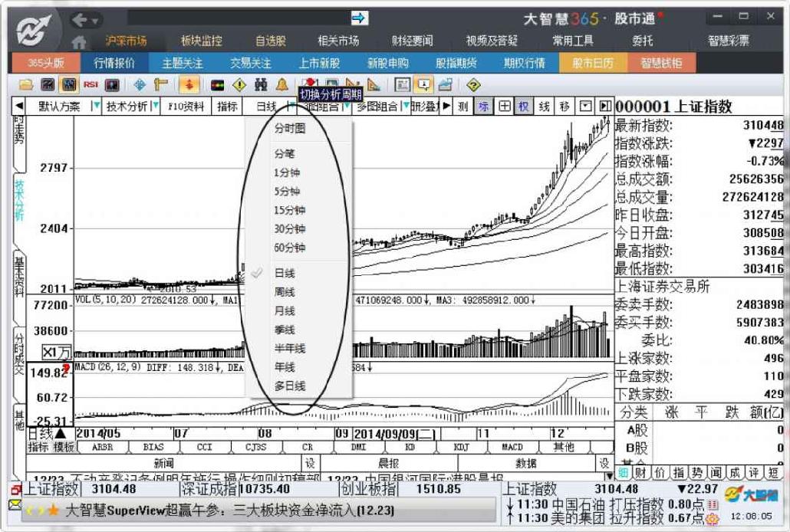Click the yellow question mark help icon

click(x=473, y=84)
